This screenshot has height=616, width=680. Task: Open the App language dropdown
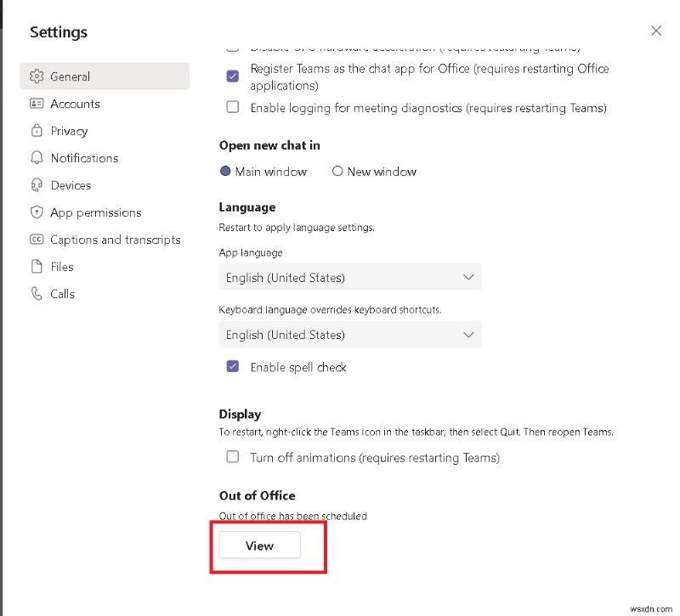[x=350, y=277]
